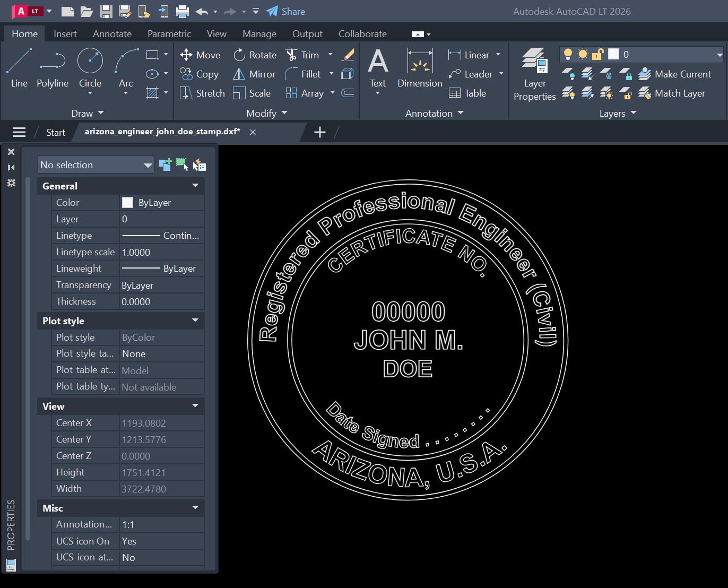Viewport: 728px width, 588px height.
Task: Open the Parametric ribbon tab
Action: point(169,33)
